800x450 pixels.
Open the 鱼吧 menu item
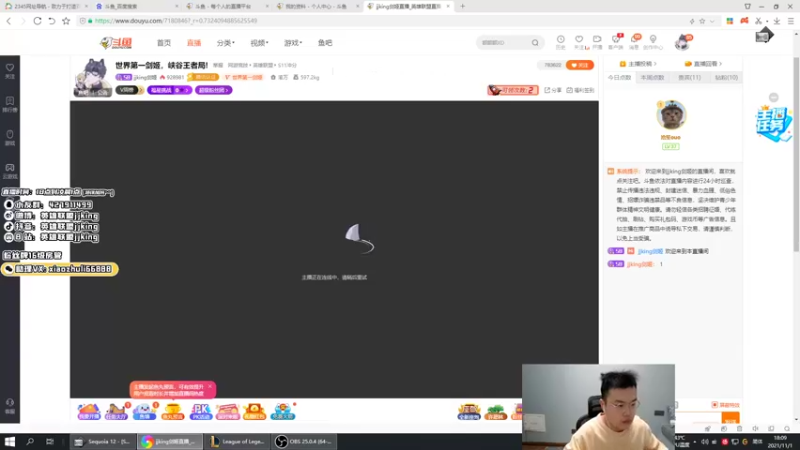(x=325, y=43)
